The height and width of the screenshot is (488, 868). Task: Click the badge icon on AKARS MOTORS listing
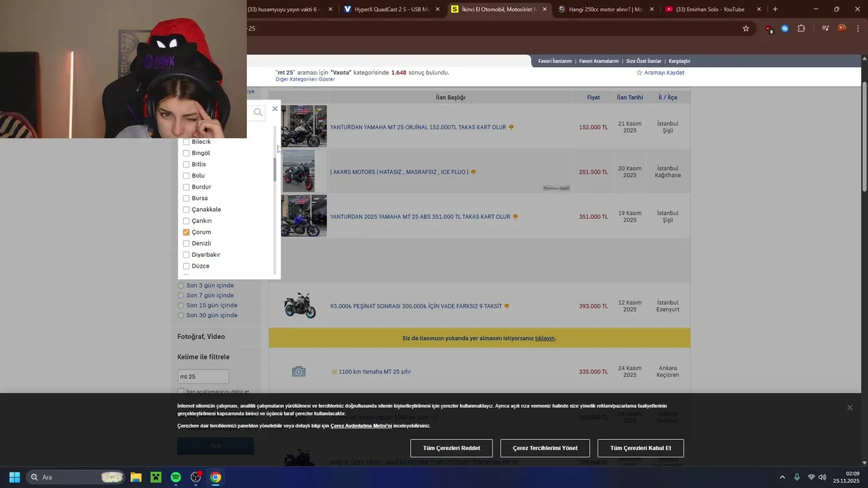click(x=473, y=172)
